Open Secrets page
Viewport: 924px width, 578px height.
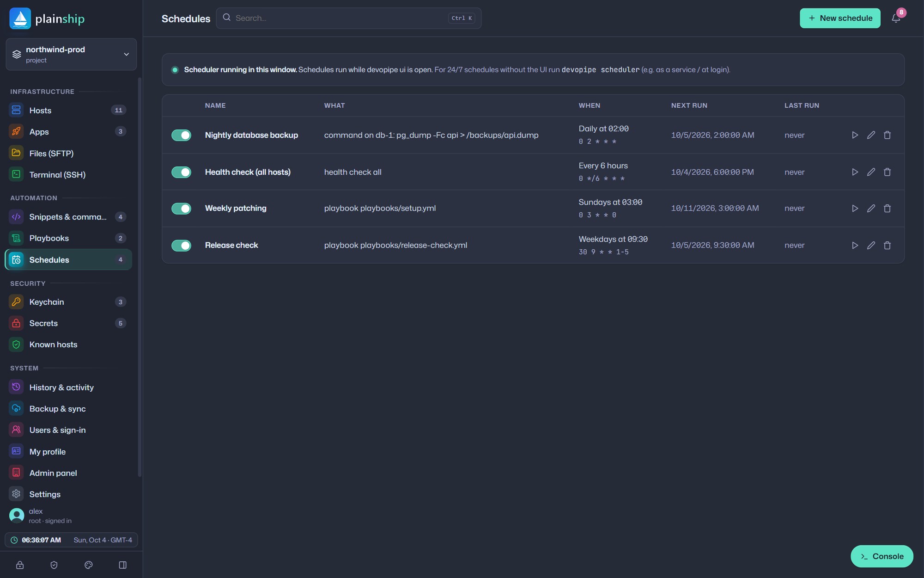[x=68, y=323]
